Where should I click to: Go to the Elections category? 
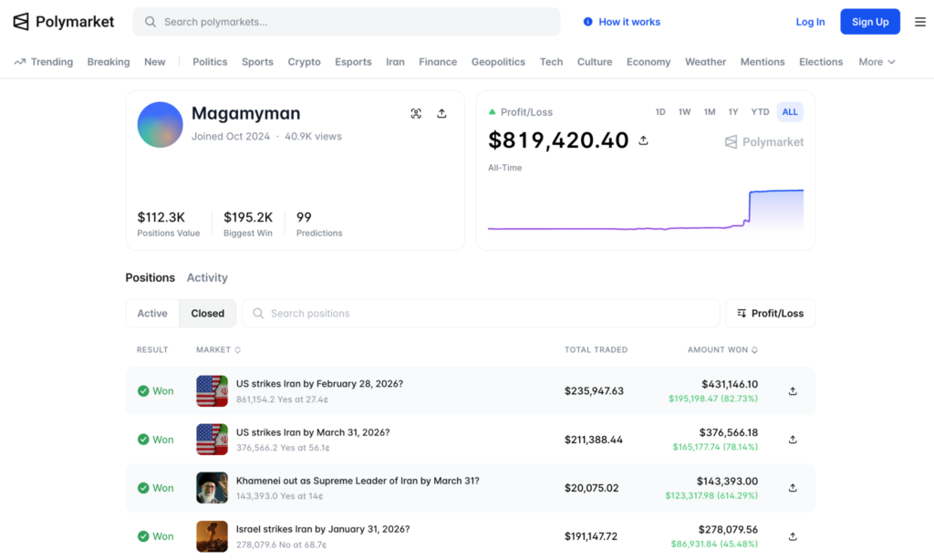click(x=821, y=62)
